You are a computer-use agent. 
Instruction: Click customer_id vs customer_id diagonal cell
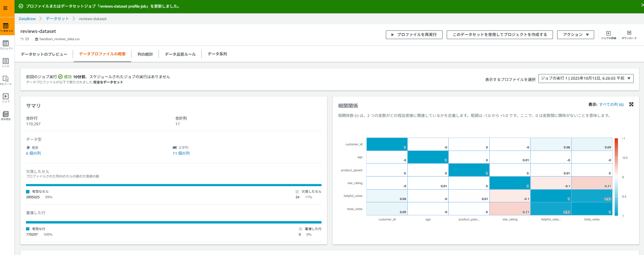click(387, 144)
